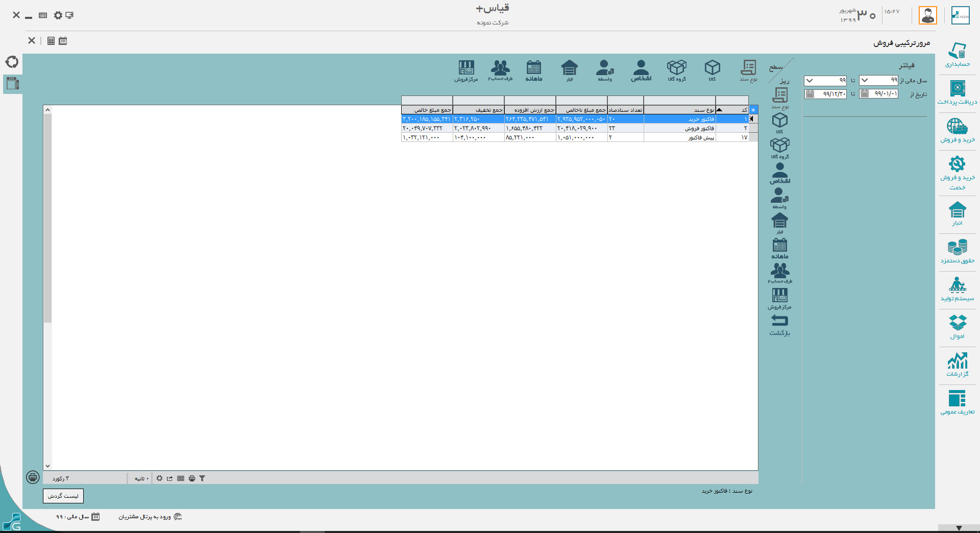Open customer portal login (ورود به پرتال مشتریان) link
980x533 pixels.
150,517
